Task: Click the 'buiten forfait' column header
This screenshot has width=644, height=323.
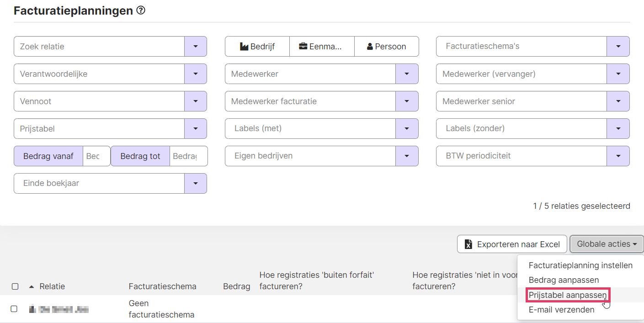Action: pos(317,281)
